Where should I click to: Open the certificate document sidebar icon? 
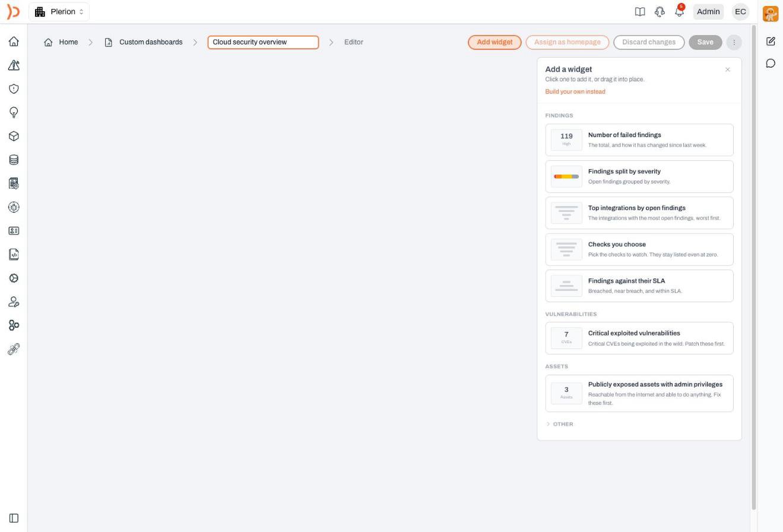pos(14,183)
